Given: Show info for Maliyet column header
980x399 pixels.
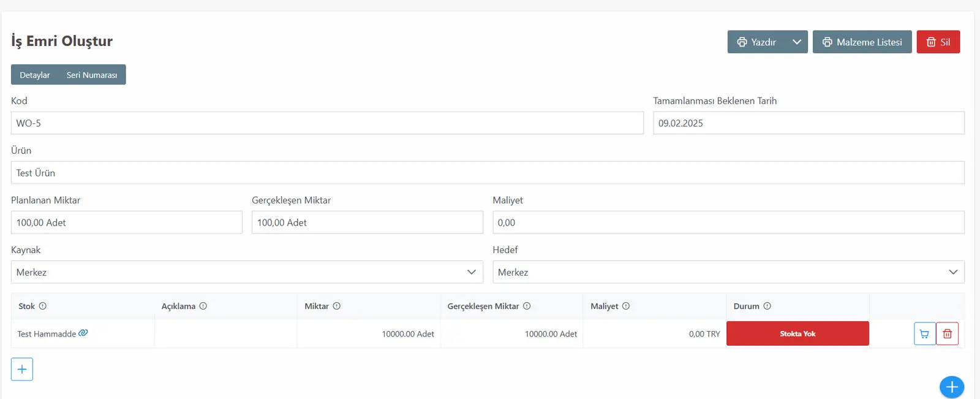Looking at the screenshot, I should pos(626,306).
